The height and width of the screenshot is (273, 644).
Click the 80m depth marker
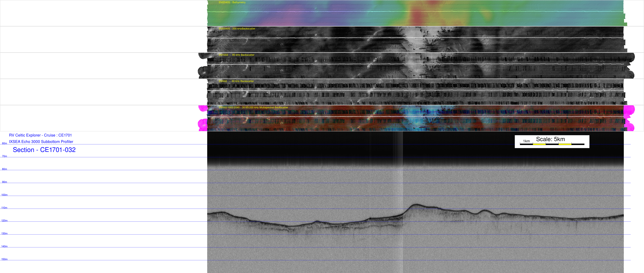point(5,169)
